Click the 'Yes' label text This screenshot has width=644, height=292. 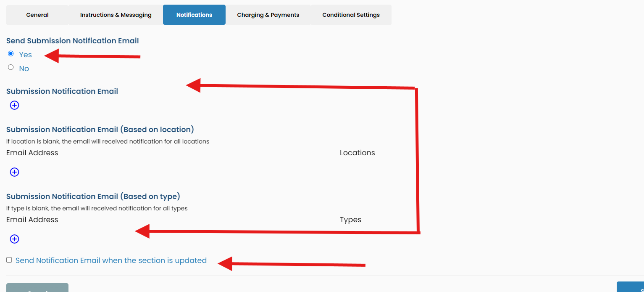25,55
